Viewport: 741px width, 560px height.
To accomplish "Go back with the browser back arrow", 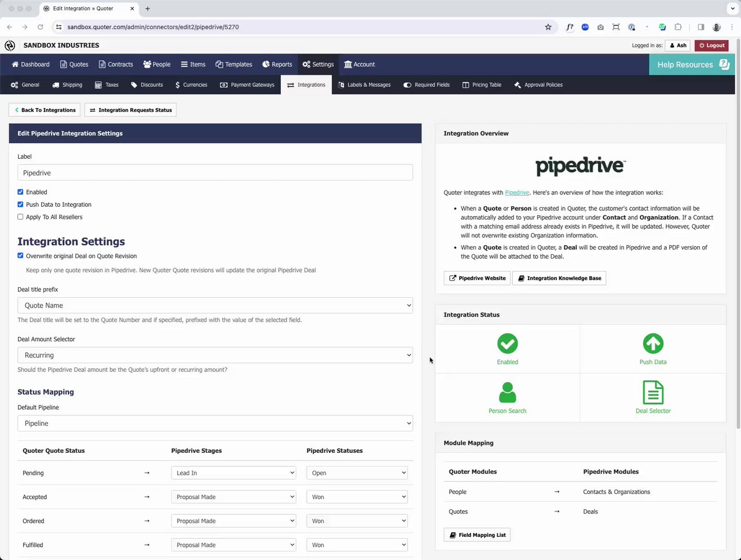I will coord(9,27).
